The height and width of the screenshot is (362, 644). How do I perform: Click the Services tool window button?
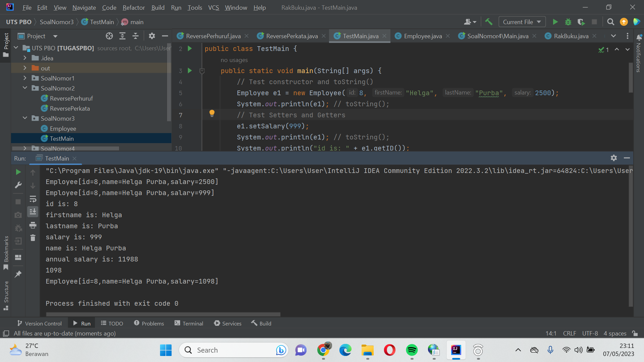[228, 323]
